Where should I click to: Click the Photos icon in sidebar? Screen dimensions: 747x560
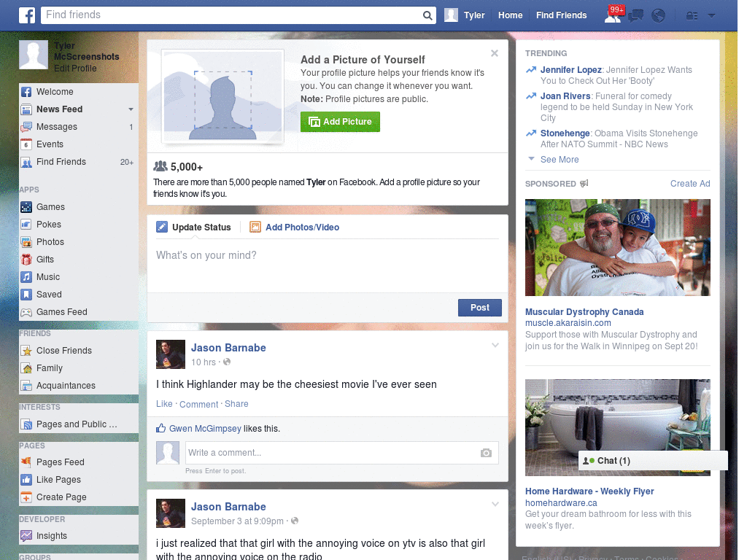click(x=26, y=242)
